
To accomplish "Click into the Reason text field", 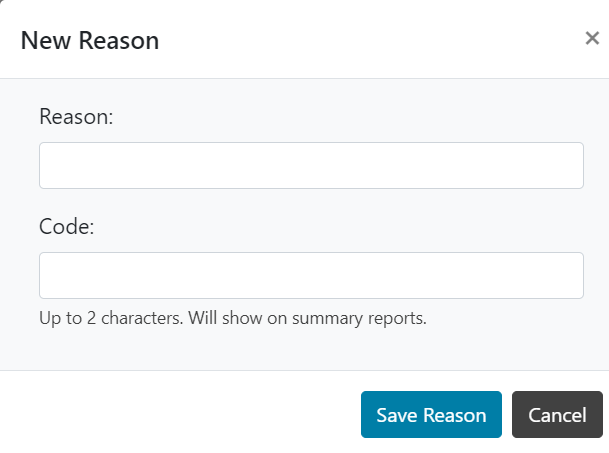I will [311, 166].
